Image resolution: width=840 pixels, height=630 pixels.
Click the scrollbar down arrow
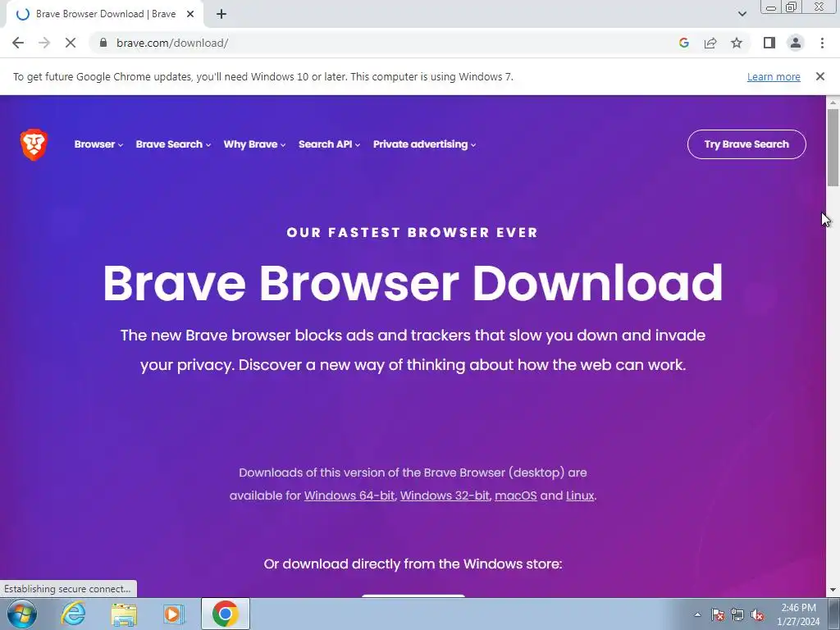coord(833,590)
